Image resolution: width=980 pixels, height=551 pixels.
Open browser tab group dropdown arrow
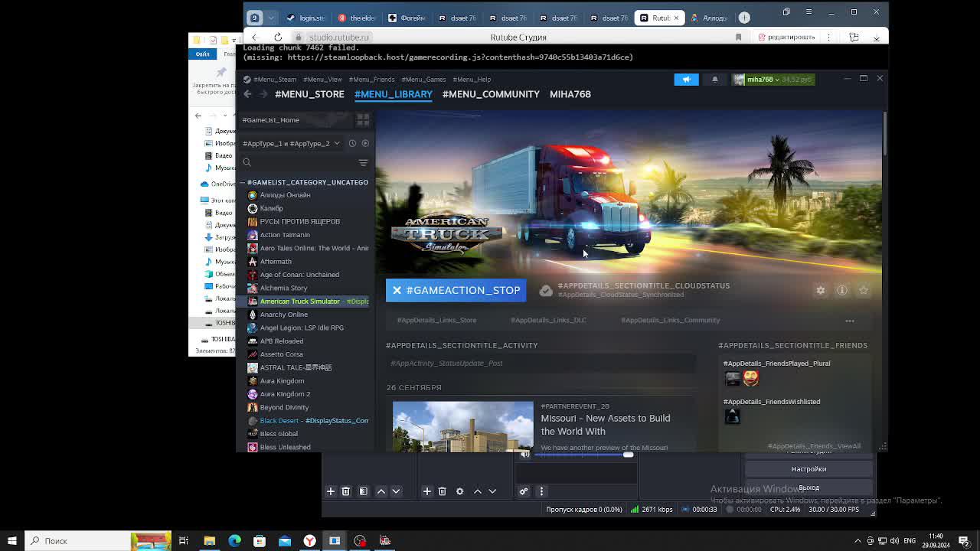pos(271,18)
